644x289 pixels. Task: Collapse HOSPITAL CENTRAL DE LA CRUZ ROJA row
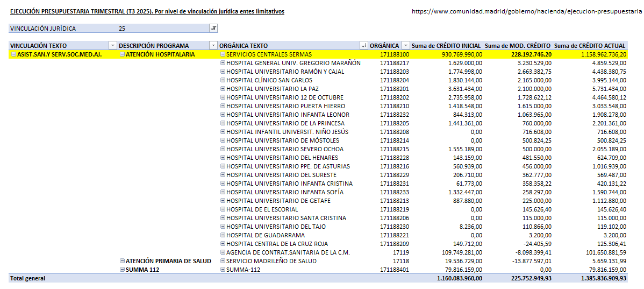pos(223,244)
